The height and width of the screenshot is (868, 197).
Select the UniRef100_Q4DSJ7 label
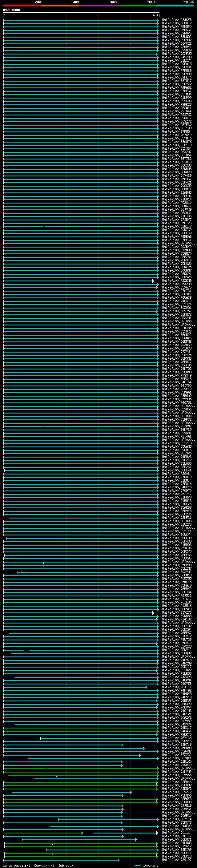(177, 728)
